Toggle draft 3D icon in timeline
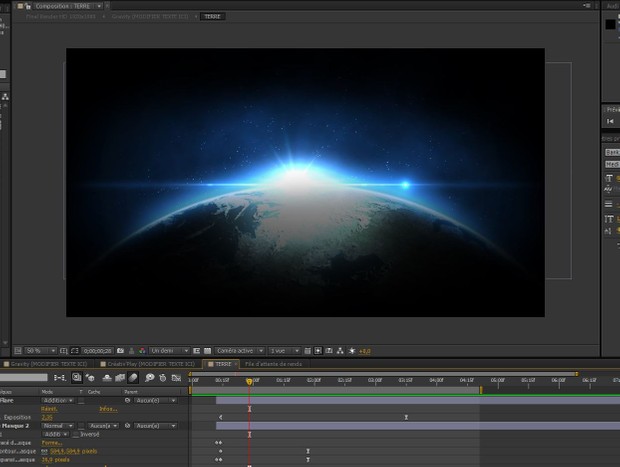The height and width of the screenshot is (467, 620). point(90,378)
